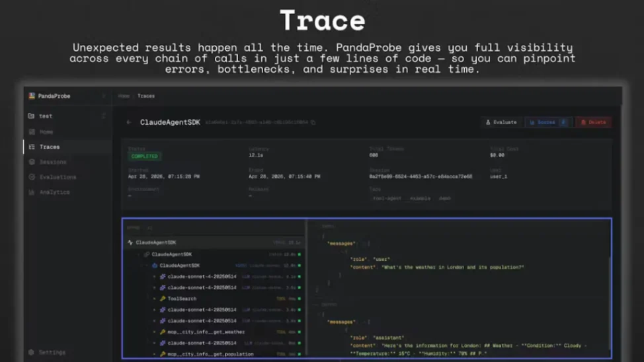This screenshot has height=362, width=644.
Task: Click the agent bot icon beside ClaudeAgentSDK
Action: click(155, 266)
